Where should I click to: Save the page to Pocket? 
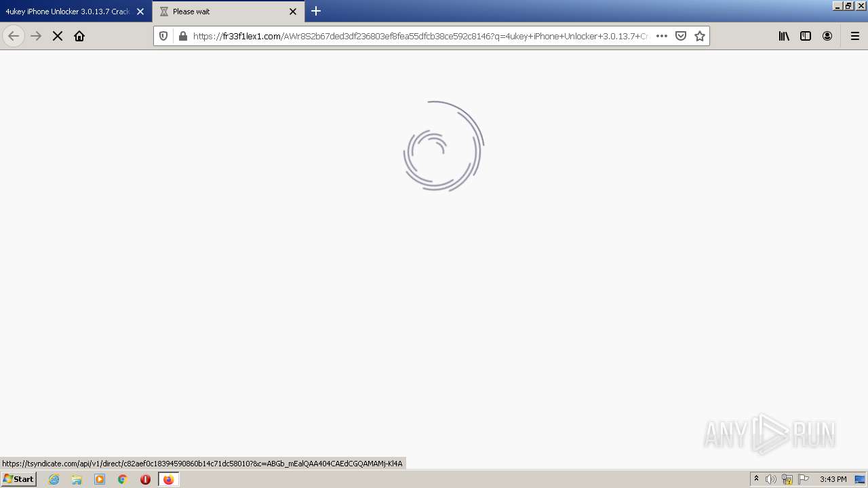[681, 36]
